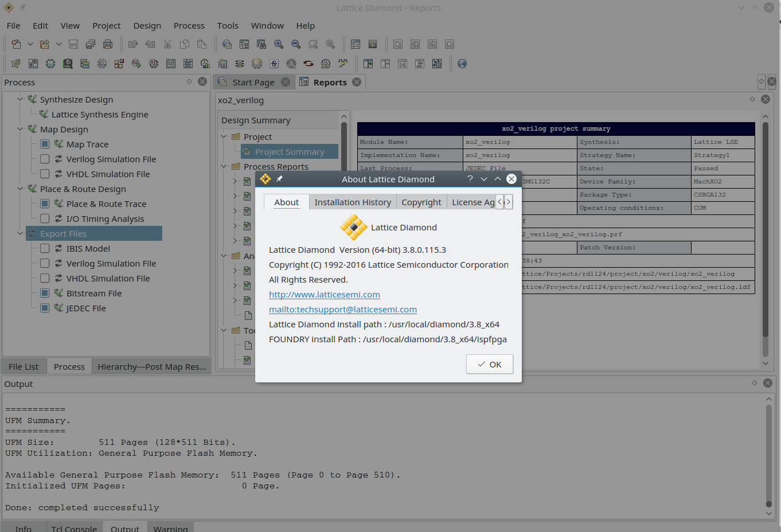Enable the I/O Timing Analysis checkbox

click(x=45, y=218)
